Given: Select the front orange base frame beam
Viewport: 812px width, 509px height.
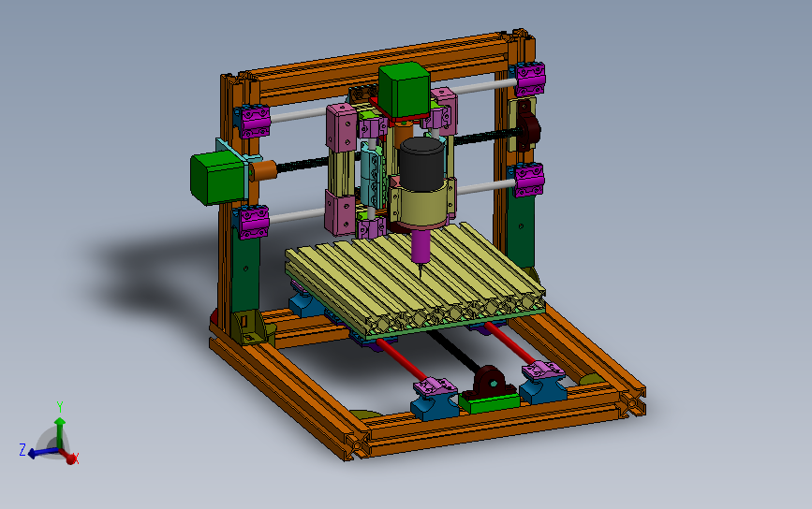Looking at the screenshot, I should click(x=497, y=422).
